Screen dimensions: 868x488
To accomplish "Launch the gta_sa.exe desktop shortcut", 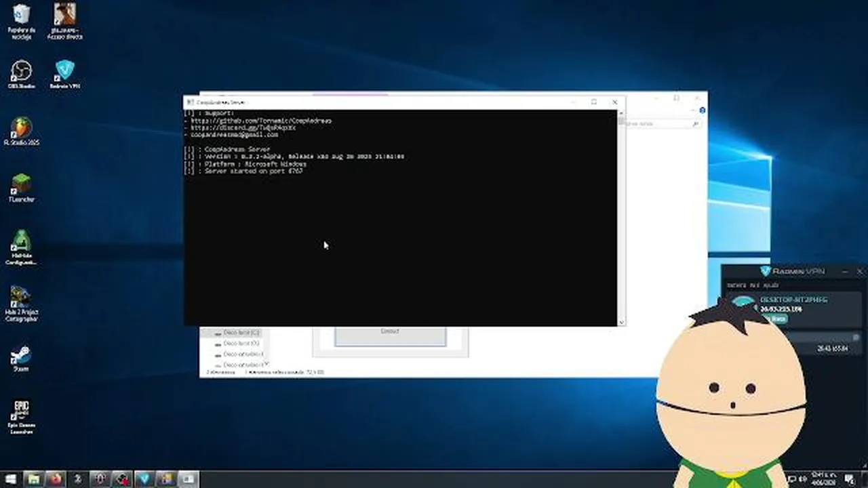I will point(65,20).
